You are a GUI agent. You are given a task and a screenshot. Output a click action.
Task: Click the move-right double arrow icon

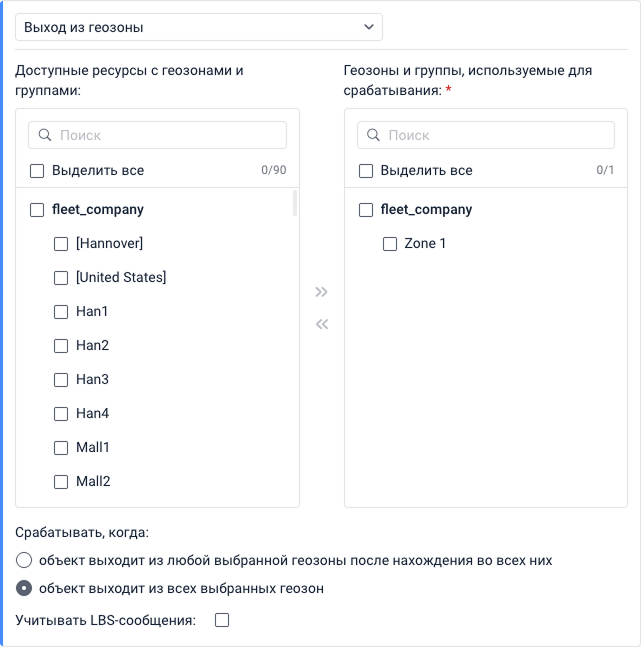pos(321,292)
